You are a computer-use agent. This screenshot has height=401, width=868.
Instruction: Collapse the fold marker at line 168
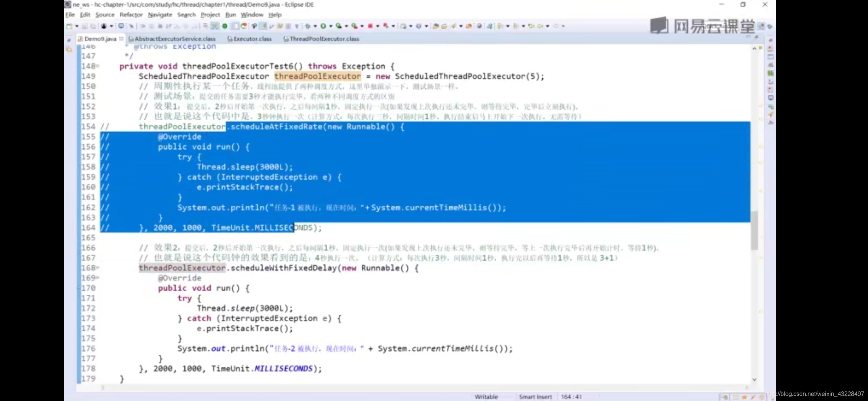98,268
